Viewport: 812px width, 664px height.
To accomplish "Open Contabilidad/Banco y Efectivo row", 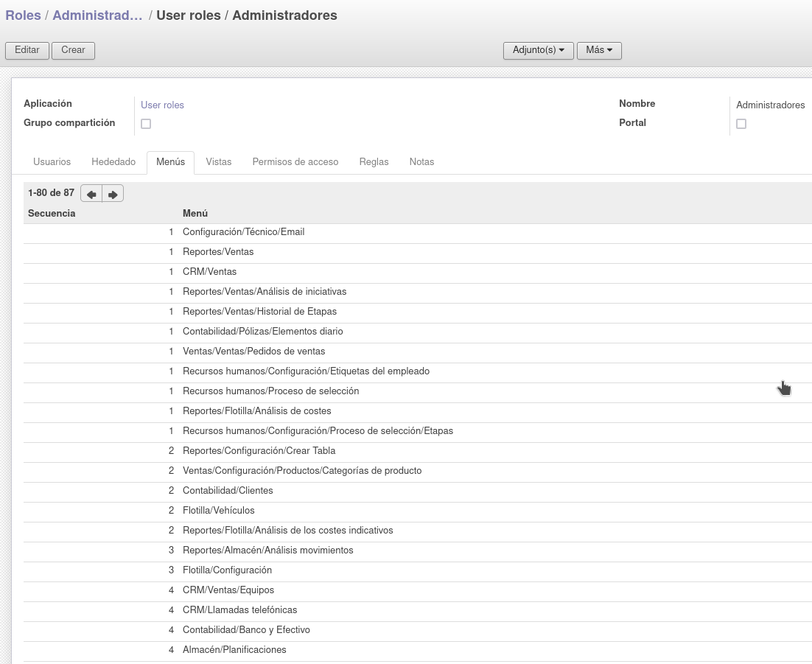I will click(417, 630).
